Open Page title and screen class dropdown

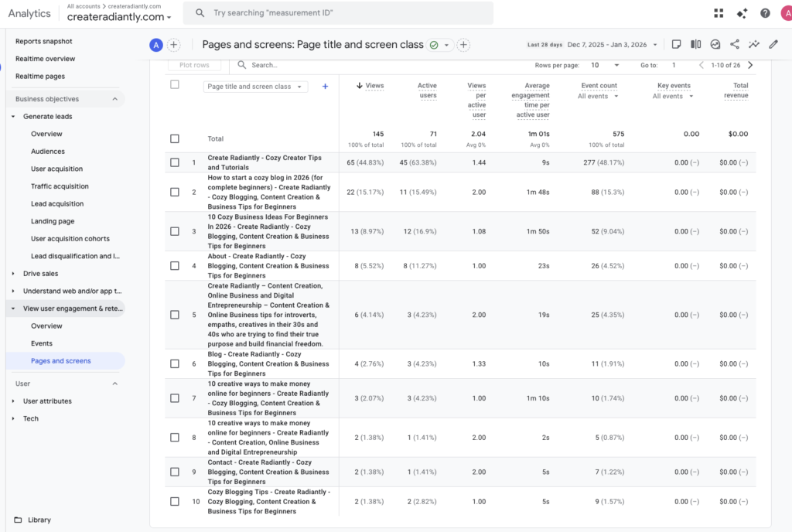[x=255, y=87]
